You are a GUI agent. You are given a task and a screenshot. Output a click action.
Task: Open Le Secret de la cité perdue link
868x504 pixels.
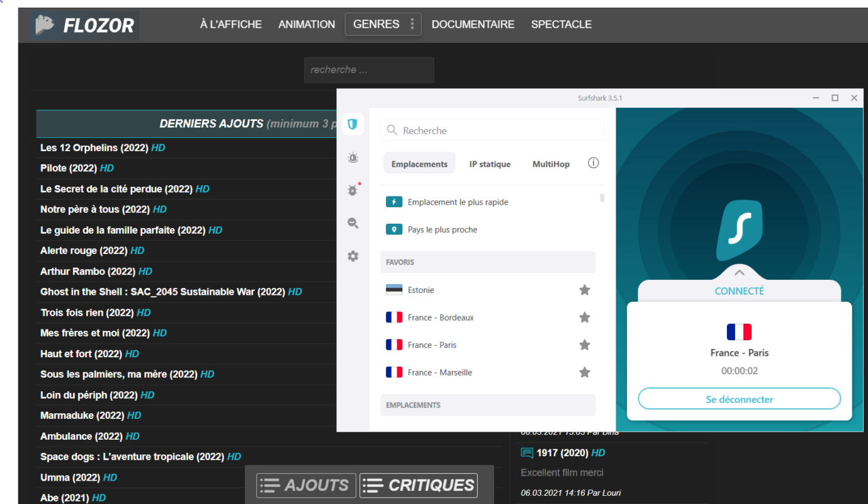pos(125,189)
